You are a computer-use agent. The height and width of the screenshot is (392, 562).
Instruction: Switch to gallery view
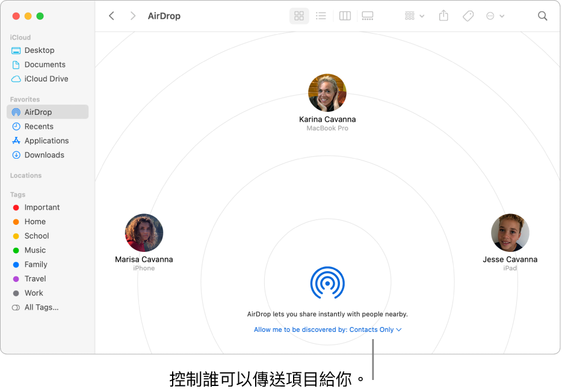[368, 16]
